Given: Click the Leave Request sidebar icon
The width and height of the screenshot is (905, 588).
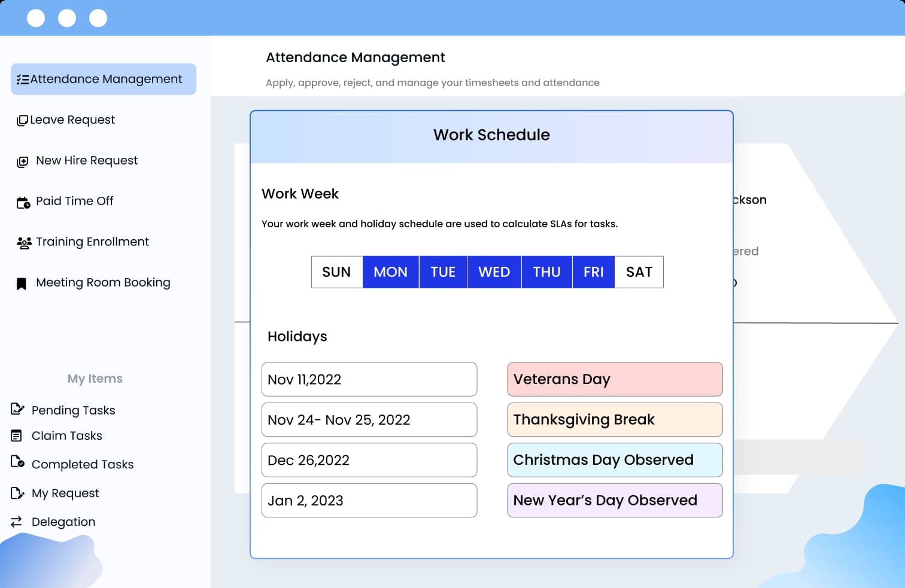Looking at the screenshot, I should (x=22, y=120).
